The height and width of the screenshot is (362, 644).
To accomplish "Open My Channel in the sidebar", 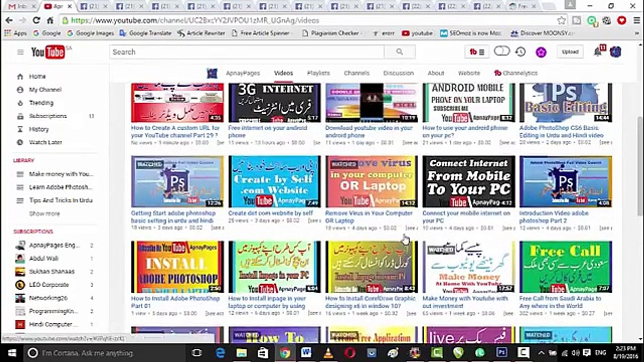I will click(x=45, y=89).
